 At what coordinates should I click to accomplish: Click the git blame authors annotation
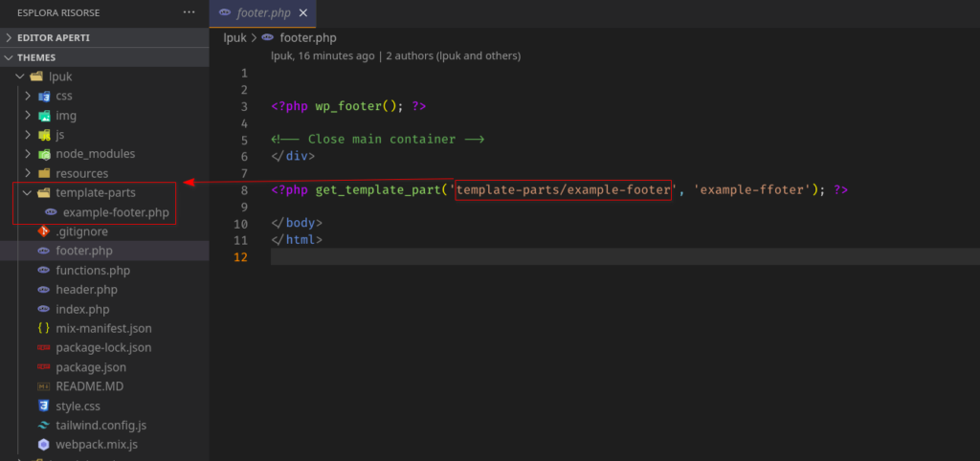point(395,56)
